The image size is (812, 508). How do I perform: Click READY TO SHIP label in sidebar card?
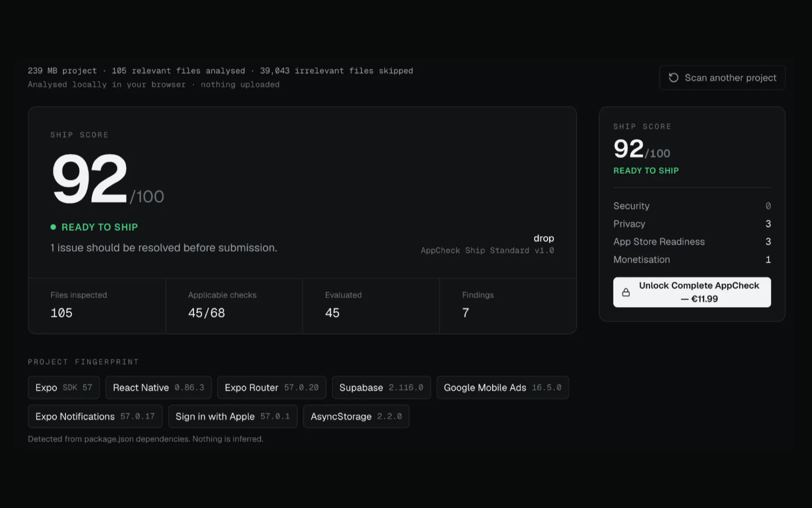pos(646,171)
